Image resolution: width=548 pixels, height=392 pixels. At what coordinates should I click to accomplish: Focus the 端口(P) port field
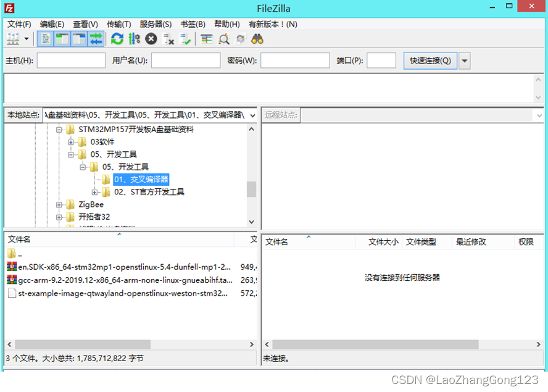[381, 60]
